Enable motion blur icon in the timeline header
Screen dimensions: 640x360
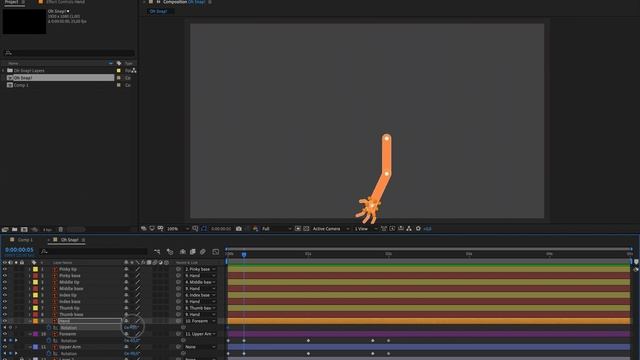point(203,252)
